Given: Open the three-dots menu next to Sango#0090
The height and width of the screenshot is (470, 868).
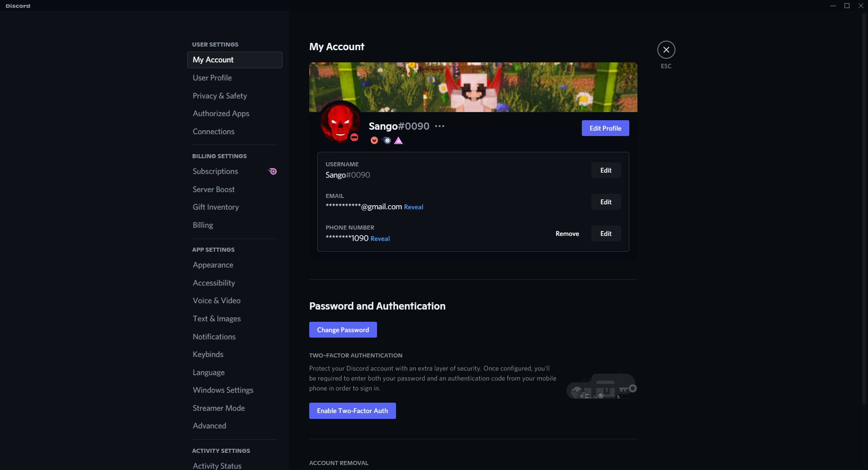Looking at the screenshot, I should tap(439, 126).
